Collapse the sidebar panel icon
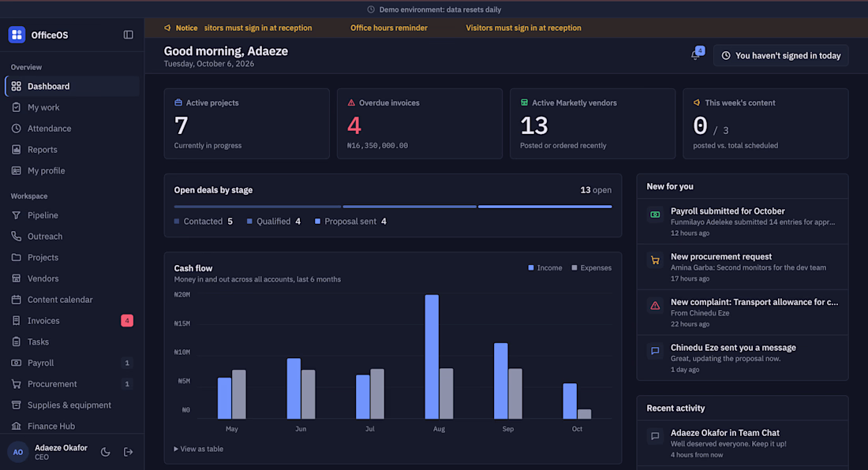 point(129,35)
